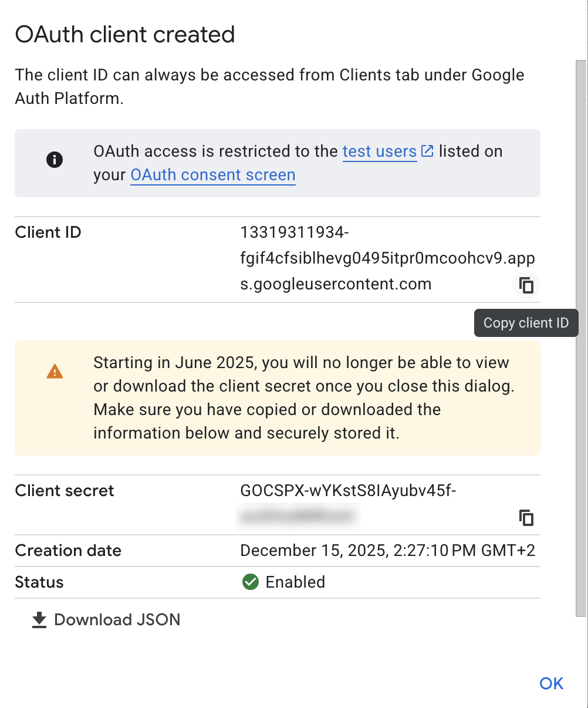
Task: Click OK to close the dialog
Action: 550,683
